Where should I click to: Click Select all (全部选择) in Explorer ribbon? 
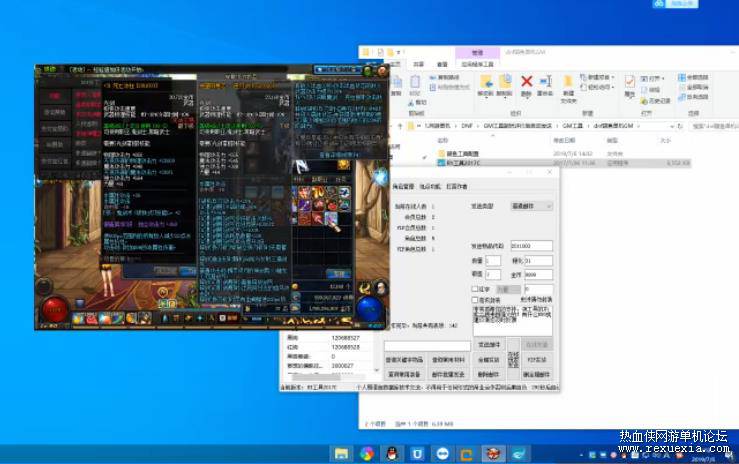693,77
